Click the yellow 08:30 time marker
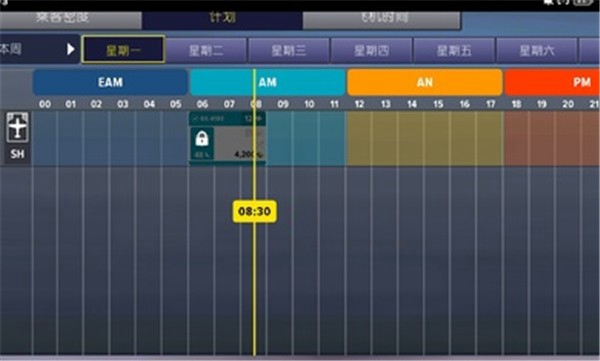Image resolution: width=600 pixels, height=361 pixels. [254, 211]
